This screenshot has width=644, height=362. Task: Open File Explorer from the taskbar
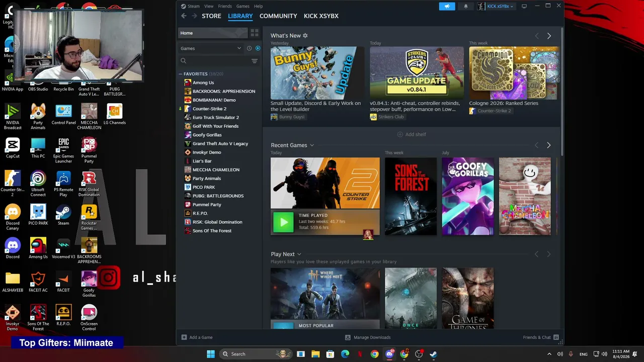click(x=315, y=354)
